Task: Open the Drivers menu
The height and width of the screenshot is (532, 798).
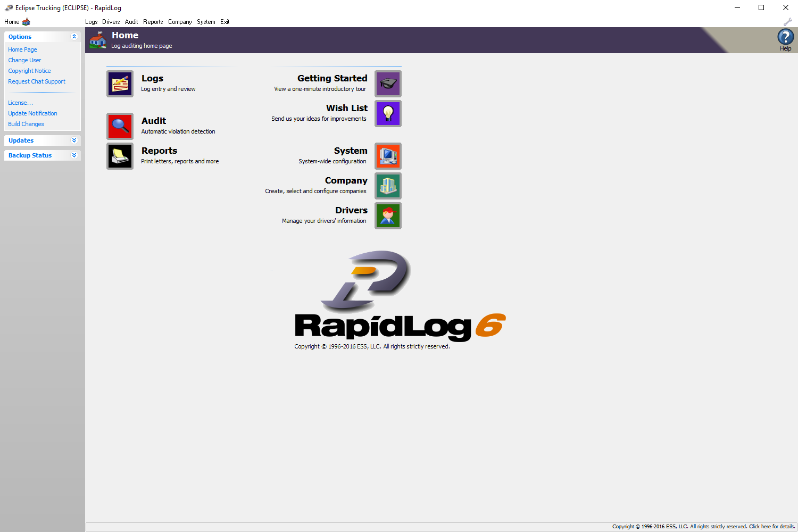Action: tap(111, 22)
